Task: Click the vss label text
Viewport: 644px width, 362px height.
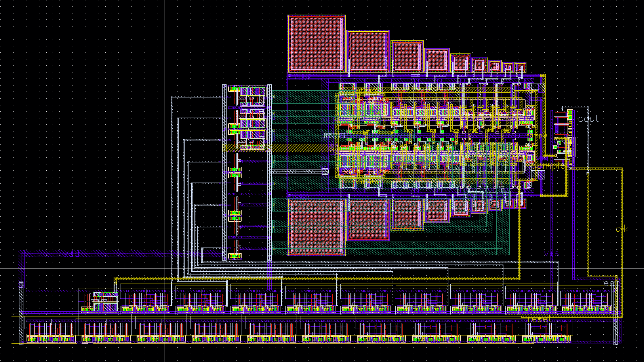Action: [551, 253]
